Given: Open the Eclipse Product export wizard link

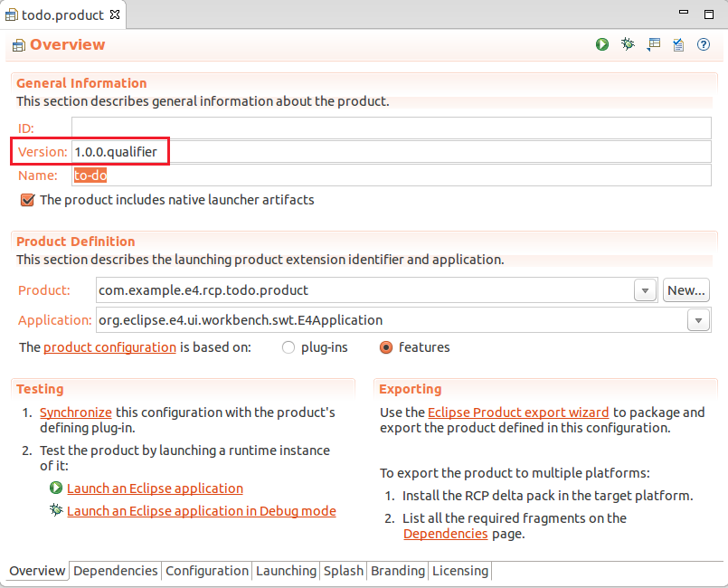Looking at the screenshot, I should (x=518, y=413).
